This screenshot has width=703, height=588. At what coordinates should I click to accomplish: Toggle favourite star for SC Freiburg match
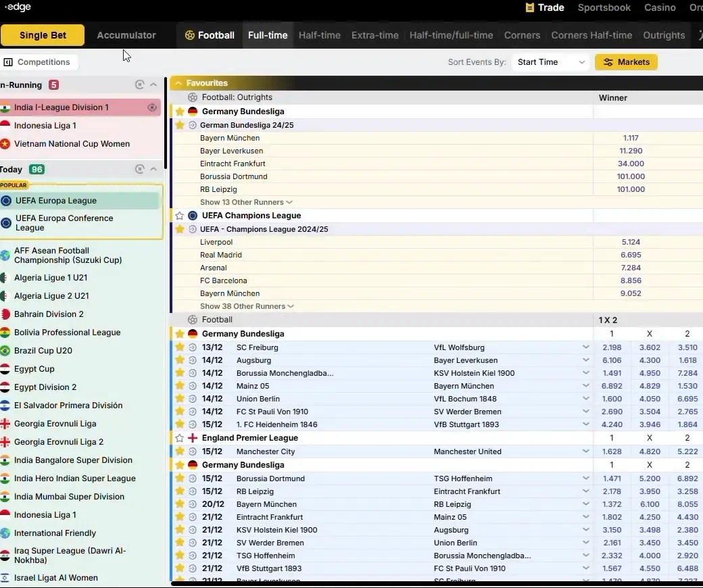tap(180, 347)
